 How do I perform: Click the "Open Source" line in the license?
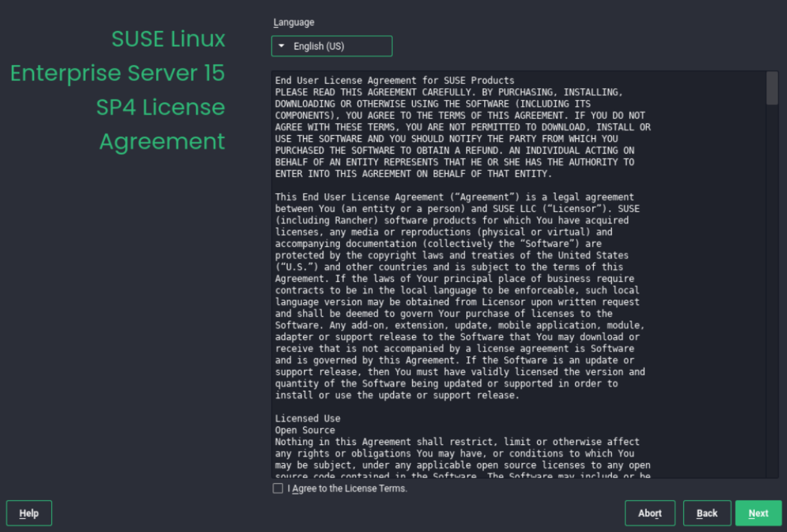305,430
